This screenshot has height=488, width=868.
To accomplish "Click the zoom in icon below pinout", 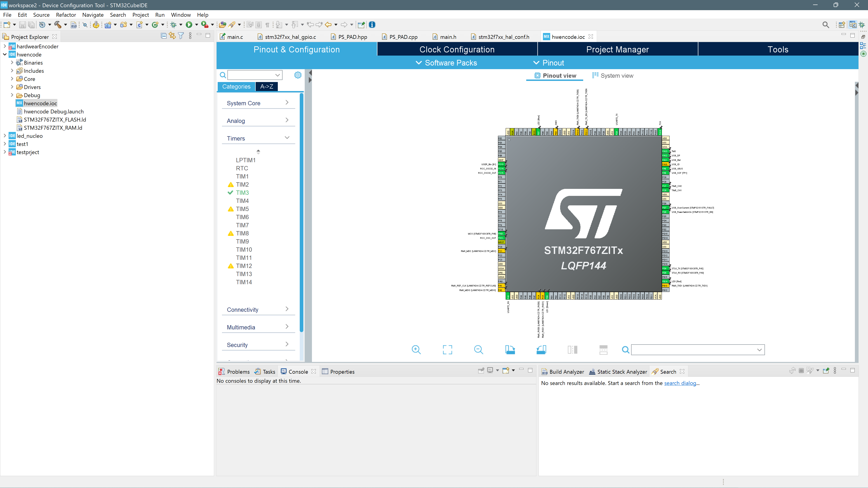I will [x=416, y=350].
